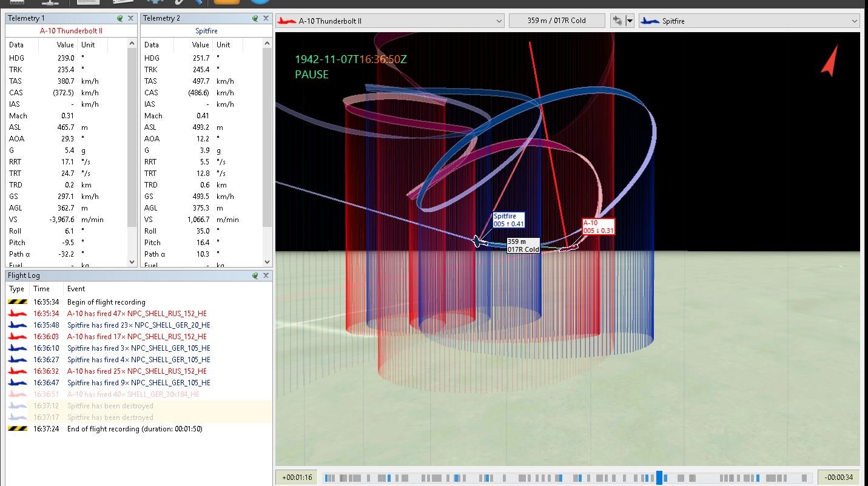Click the Telemetry 2 scrollbar down arrow
Image resolution: width=868 pixels, height=486 pixels.
(x=268, y=262)
